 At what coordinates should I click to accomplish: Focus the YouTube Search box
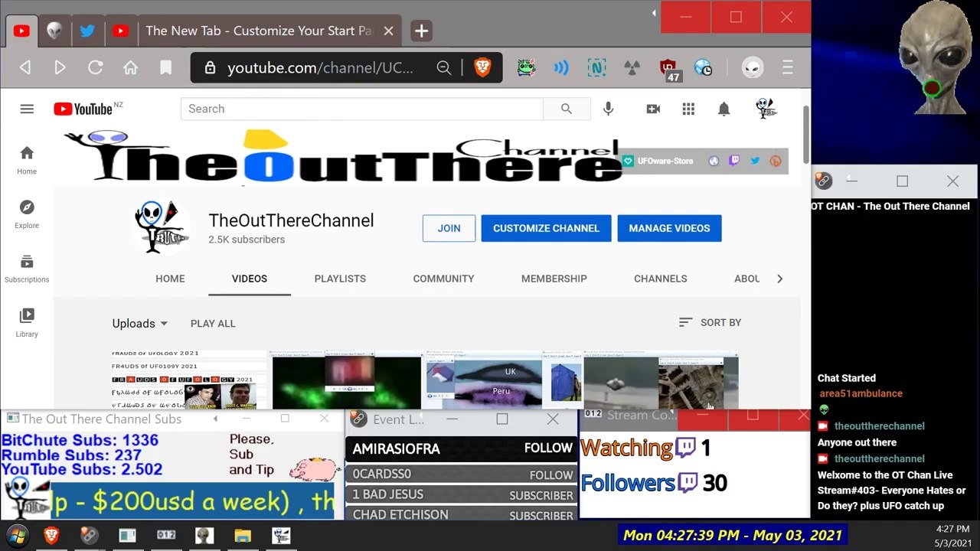362,109
